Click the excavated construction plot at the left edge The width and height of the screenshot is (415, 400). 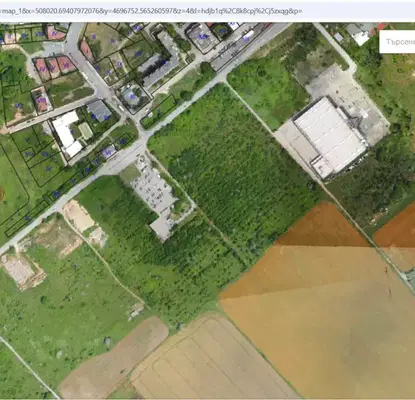[x=23, y=271]
